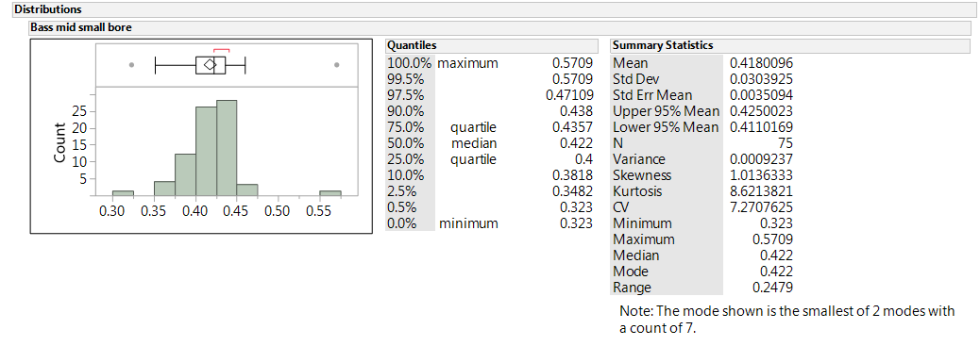
Task: Click the Std Dev value 0.0303925
Action: pos(761,79)
